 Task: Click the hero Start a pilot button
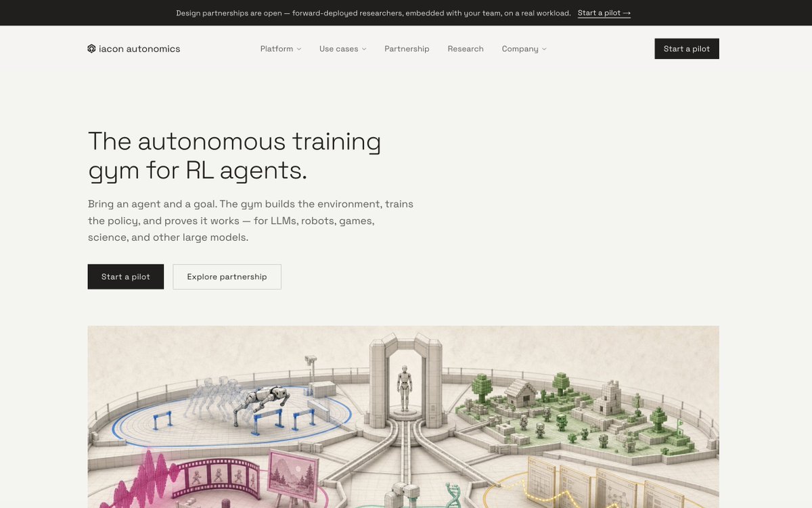point(126,277)
